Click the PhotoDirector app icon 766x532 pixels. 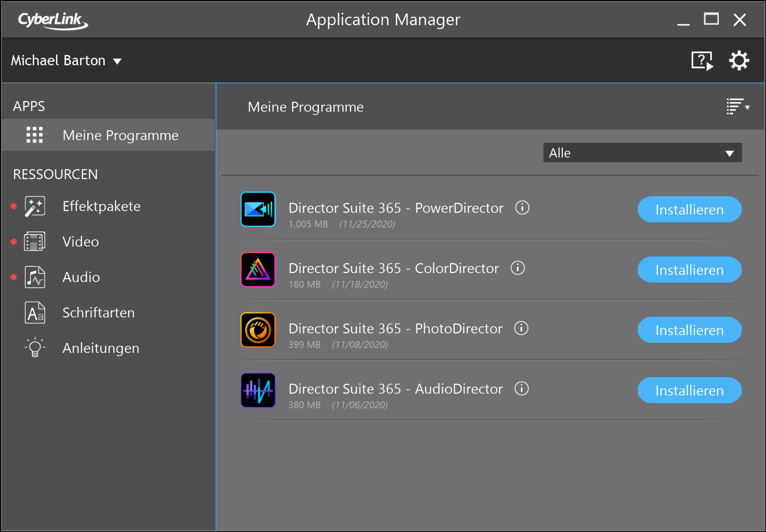pos(258,330)
